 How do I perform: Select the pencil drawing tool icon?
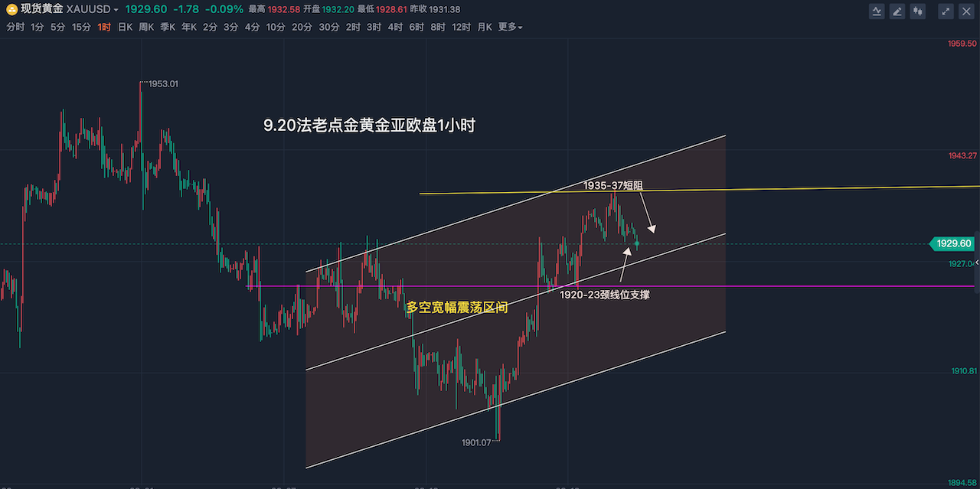point(897,11)
